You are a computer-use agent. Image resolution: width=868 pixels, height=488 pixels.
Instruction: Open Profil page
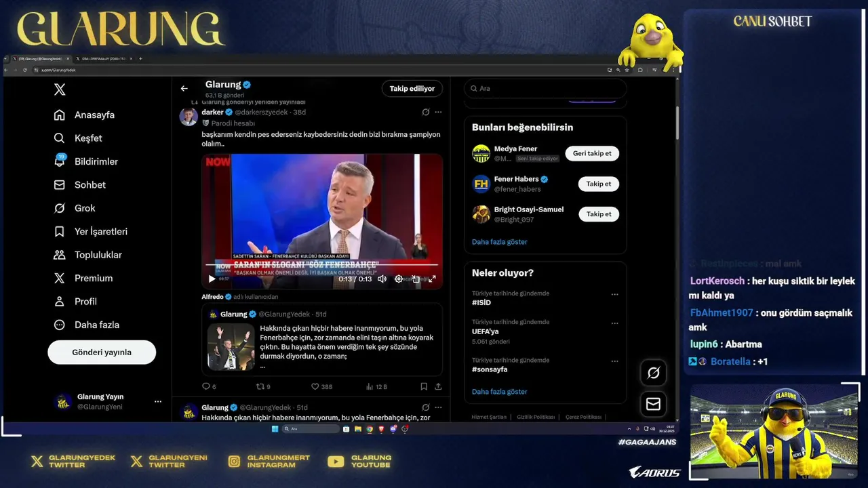pyautogui.click(x=75, y=302)
